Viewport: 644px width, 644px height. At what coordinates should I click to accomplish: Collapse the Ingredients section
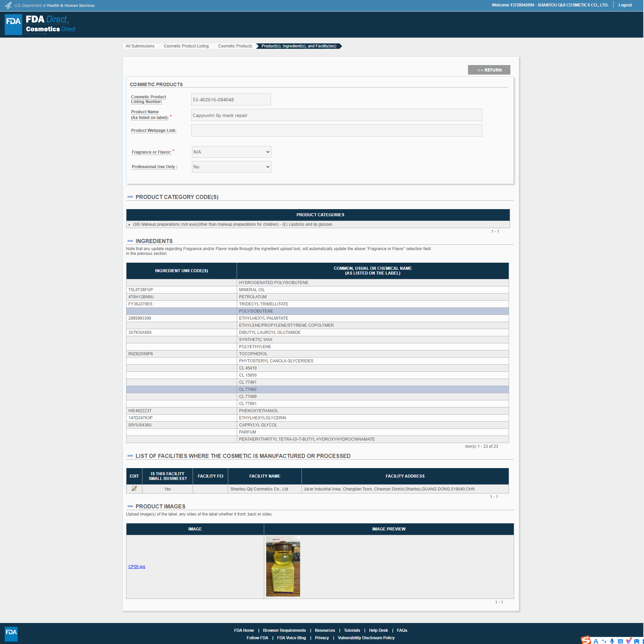[130, 241]
